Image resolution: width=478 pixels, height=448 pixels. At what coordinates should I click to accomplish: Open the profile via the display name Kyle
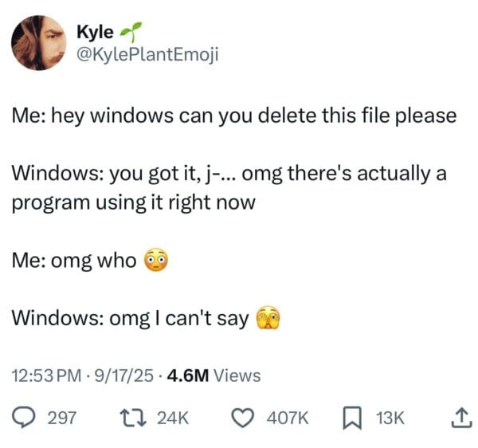[x=95, y=32]
